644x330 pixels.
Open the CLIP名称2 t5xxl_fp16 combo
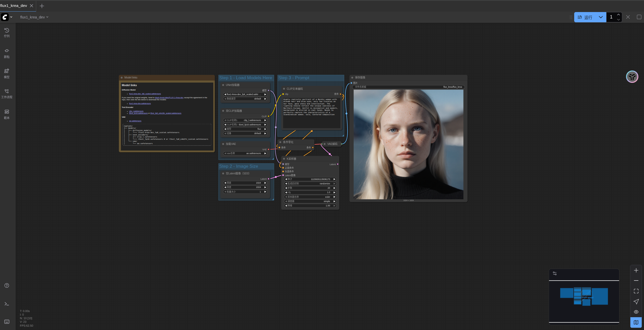(x=245, y=125)
